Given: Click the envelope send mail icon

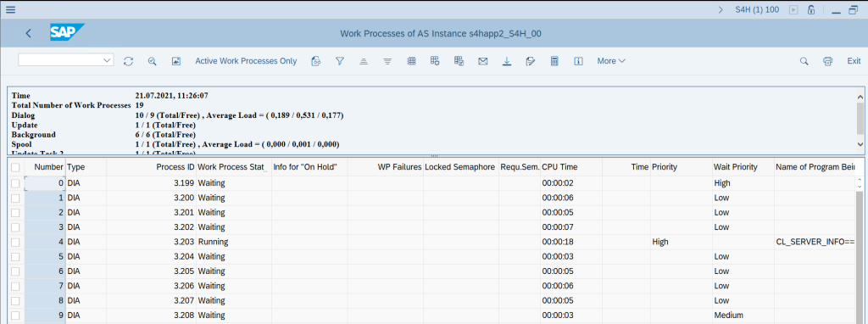Looking at the screenshot, I should (x=482, y=61).
